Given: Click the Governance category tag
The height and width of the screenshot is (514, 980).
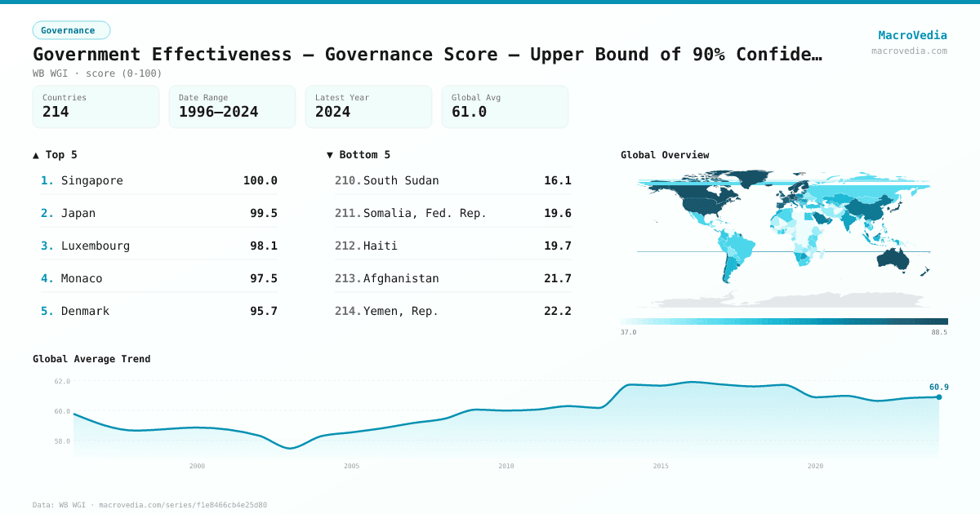Looking at the screenshot, I should tap(71, 30).
